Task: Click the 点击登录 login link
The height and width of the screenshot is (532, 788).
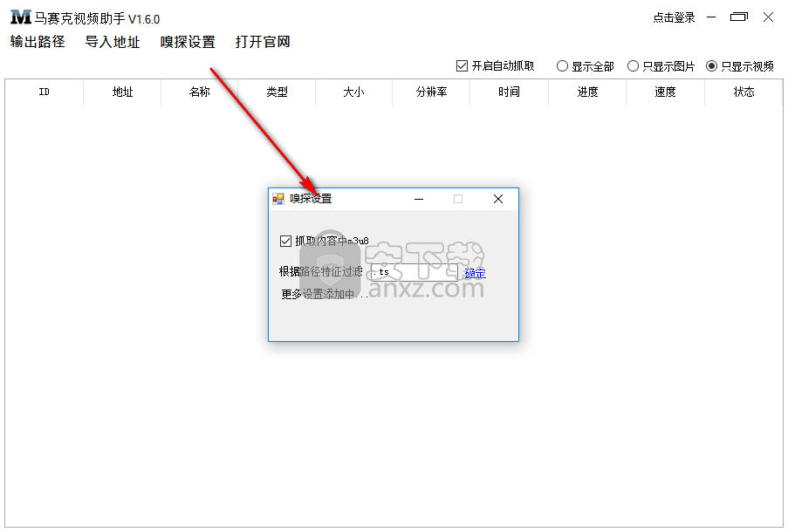Action: (674, 17)
